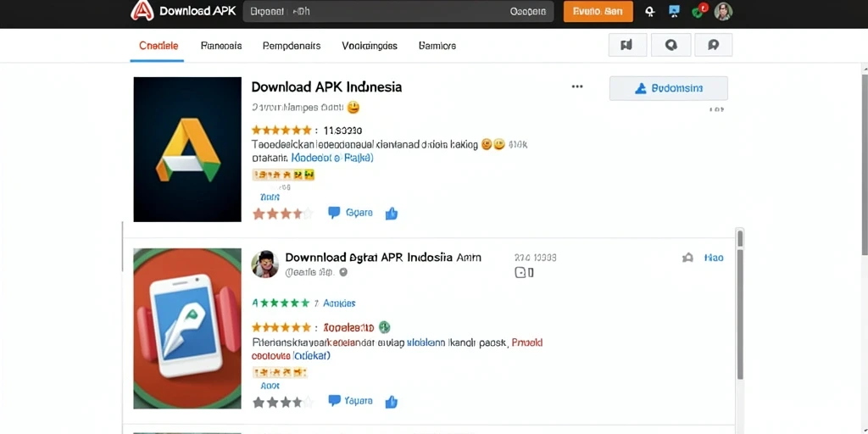Open author avatar of second post
The height and width of the screenshot is (434, 868).
point(264,264)
